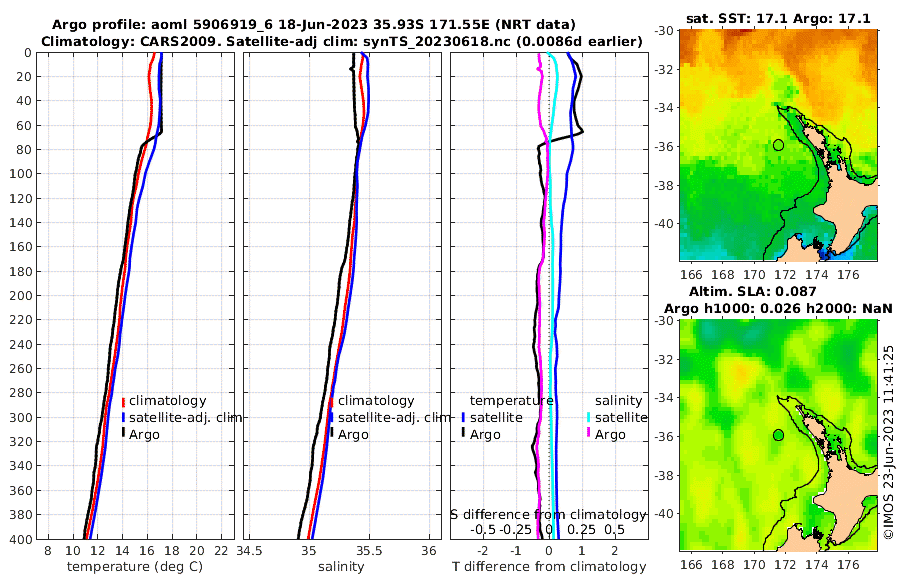Click the IMOS copyright timestamp text
This screenshot has height=580, width=900.
889,442
